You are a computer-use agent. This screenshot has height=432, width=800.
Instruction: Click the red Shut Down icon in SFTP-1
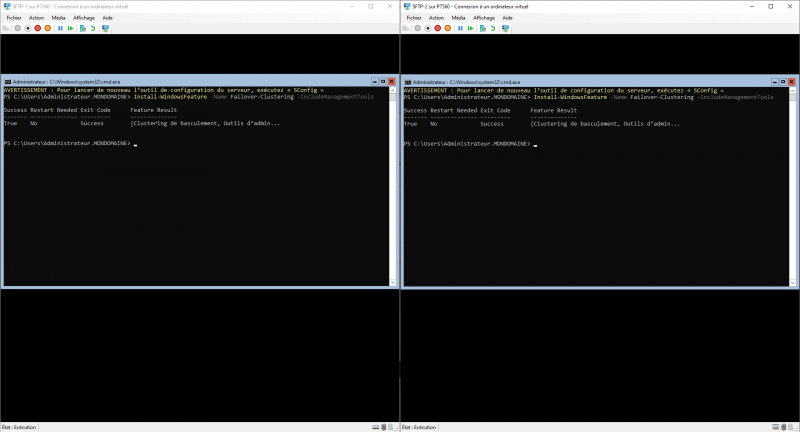(x=38, y=28)
